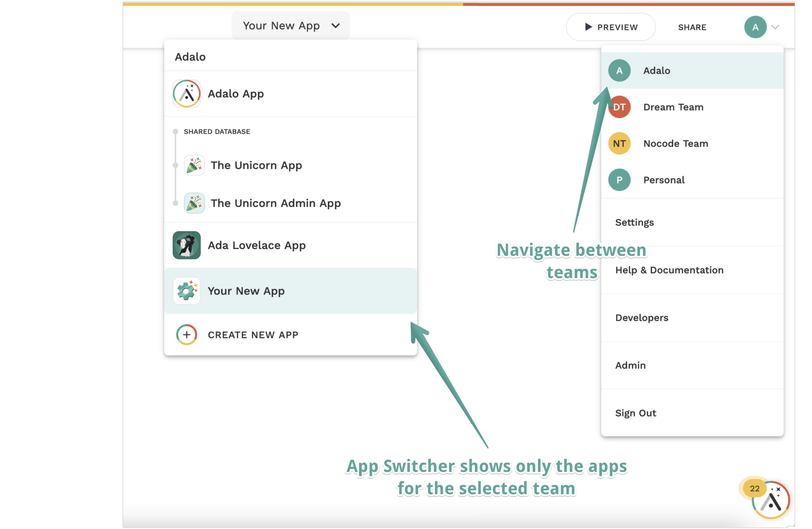812x529 pixels.
Task: Click the SHARE button
Action: pyautogui.click(x=692, y=27)
